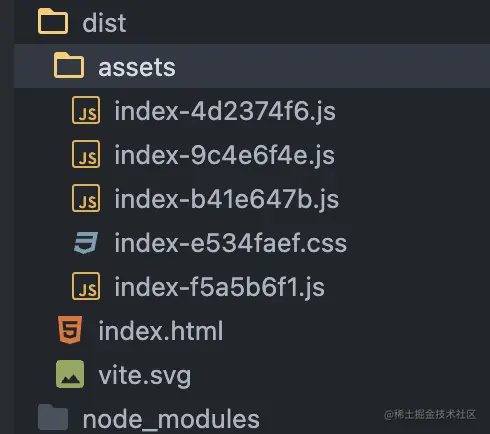Click the JS icon beside index-4d2374f6.js

point(86,110)
